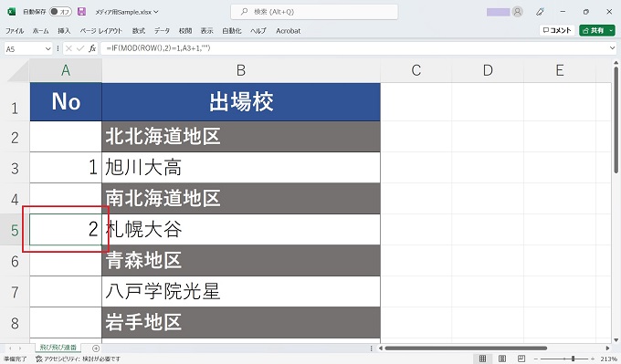
Task: Click inside the formula bar text
Action: click(158, 48)
